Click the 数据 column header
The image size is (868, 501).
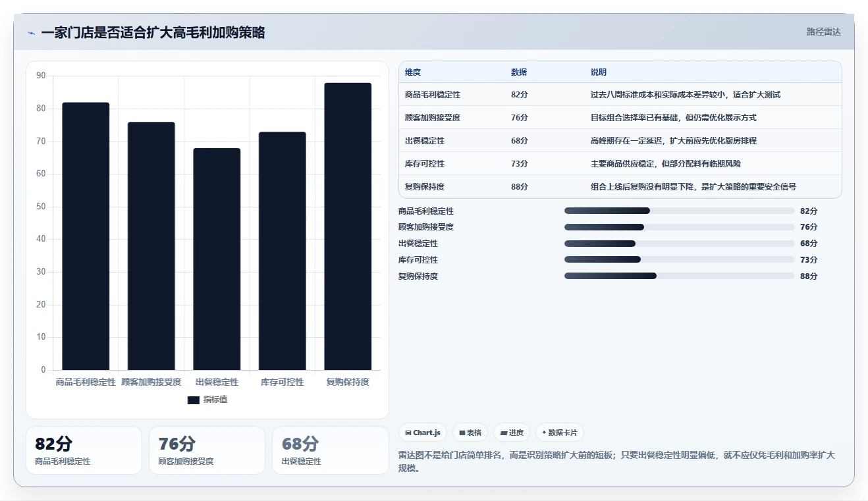(519, 72)
